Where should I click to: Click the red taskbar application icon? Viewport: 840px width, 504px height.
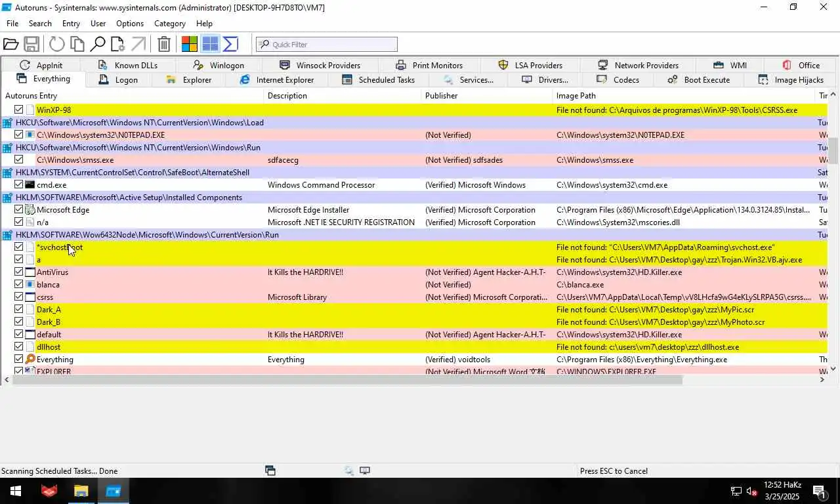(x=49, y=491)
